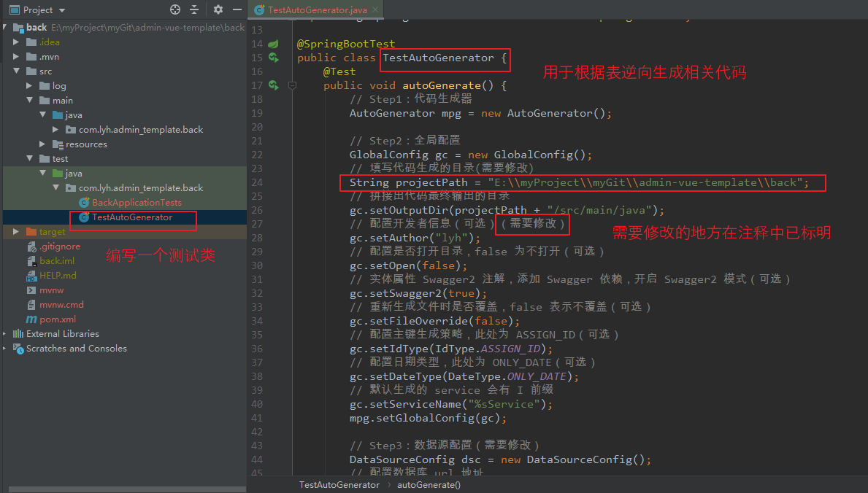Open Project panel settings gear
The height and width of the screenshot is (493, 868).
click(x=218, y=9)
